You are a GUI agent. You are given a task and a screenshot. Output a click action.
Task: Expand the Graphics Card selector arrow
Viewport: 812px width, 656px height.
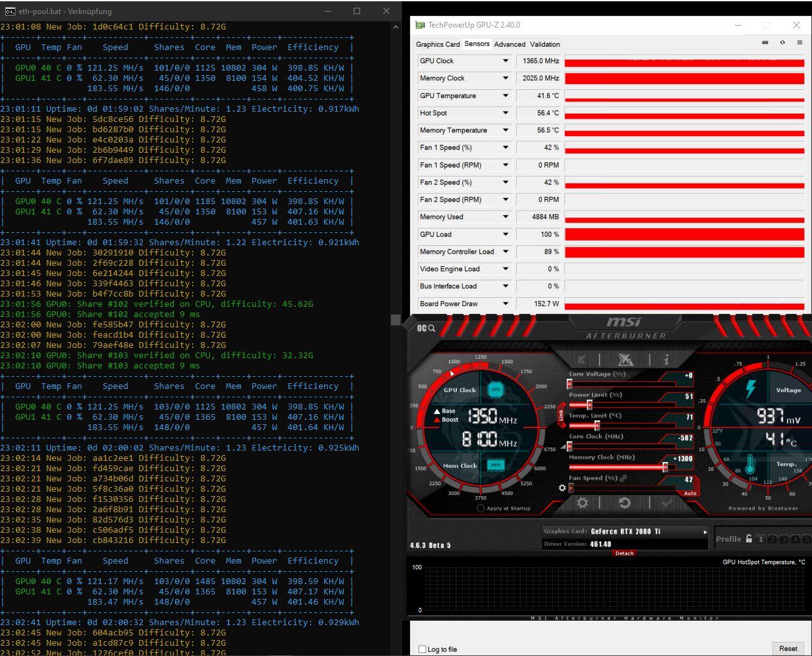pyautogui.click(x=705, y=531)
